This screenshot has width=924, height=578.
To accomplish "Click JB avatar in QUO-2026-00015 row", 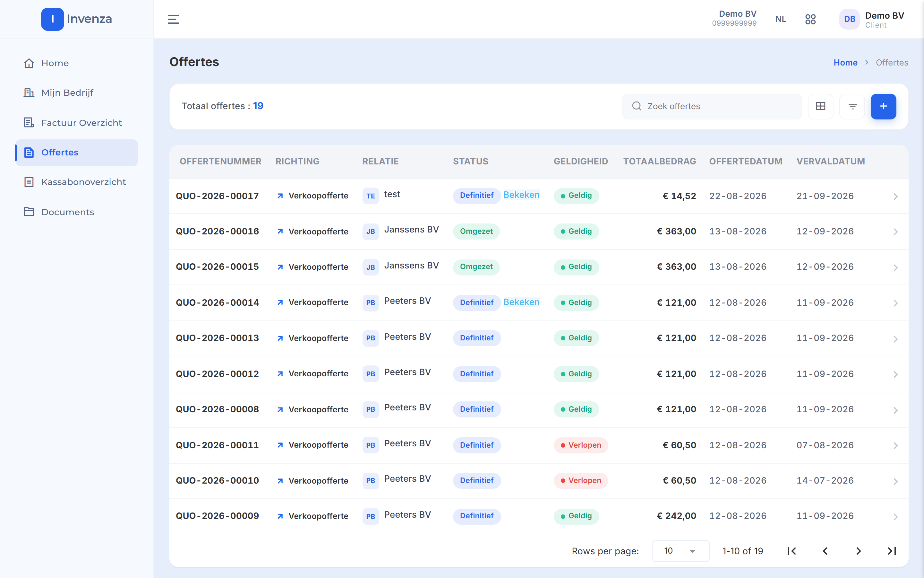I will pos(370,267).
